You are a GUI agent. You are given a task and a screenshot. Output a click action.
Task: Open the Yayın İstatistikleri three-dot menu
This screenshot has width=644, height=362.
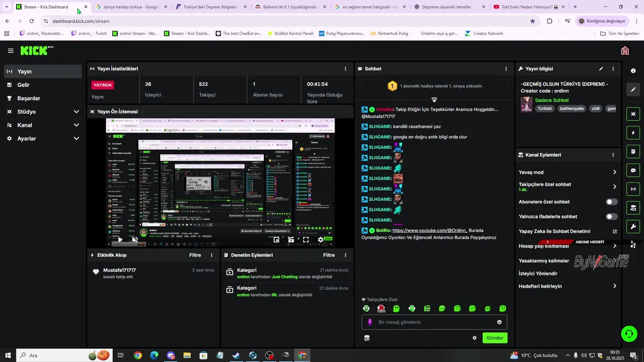pyautogui.click(x=345, y=69)
